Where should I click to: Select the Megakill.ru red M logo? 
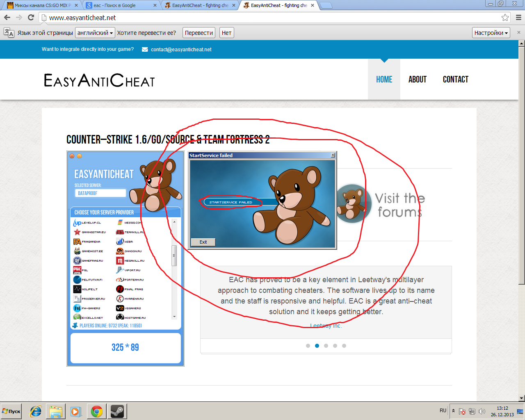120,260
